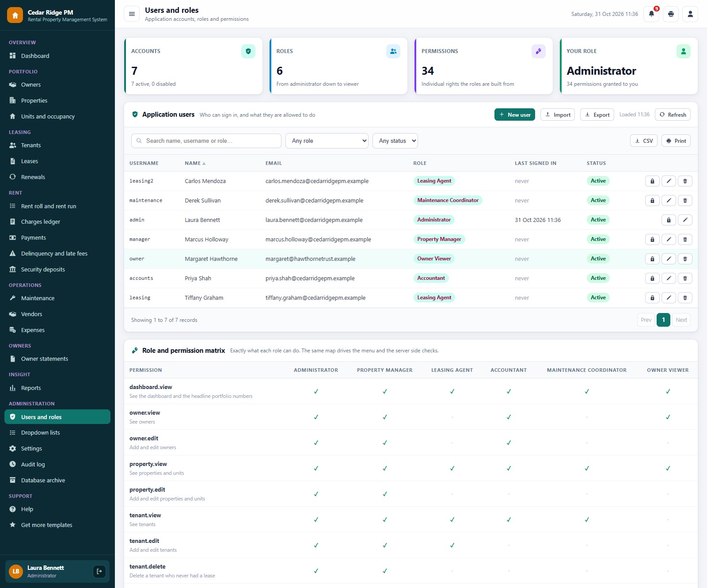Open Get more templates link

(57, 525)
